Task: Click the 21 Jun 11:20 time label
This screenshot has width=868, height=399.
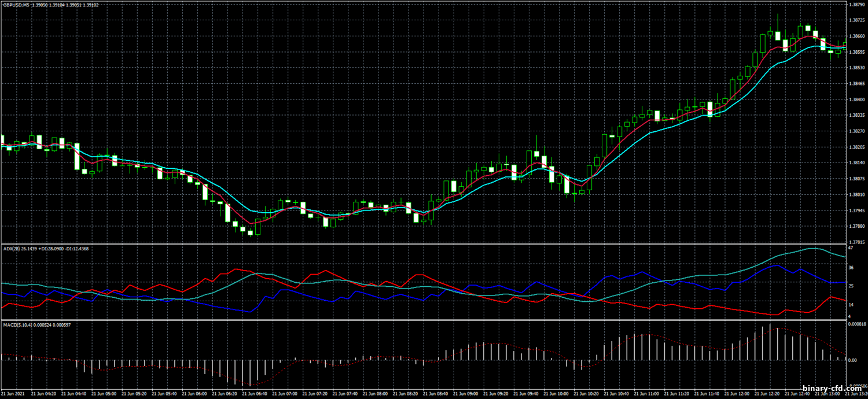Action: point(676,393)
